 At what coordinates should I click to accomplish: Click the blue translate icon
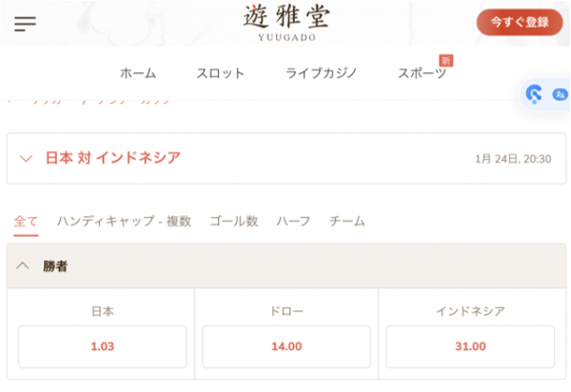coord(560,94)
